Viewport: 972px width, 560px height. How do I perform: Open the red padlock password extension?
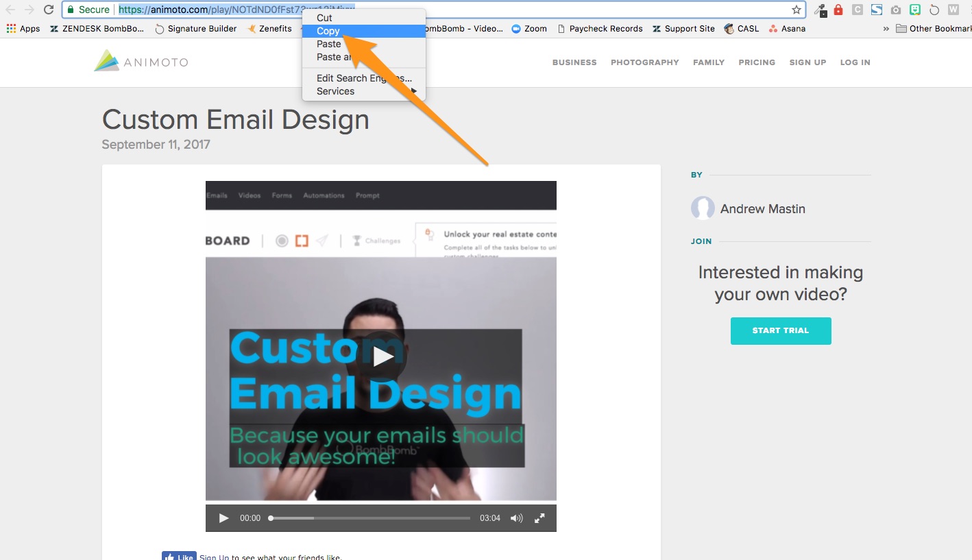pyautogui.click(x=838, y=10)
